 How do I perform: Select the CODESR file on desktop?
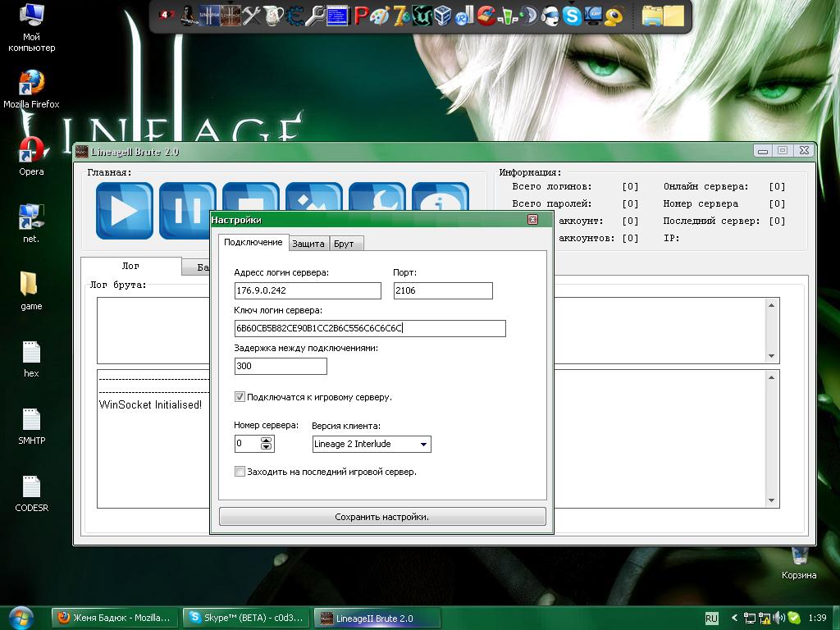tap(32, 493)
